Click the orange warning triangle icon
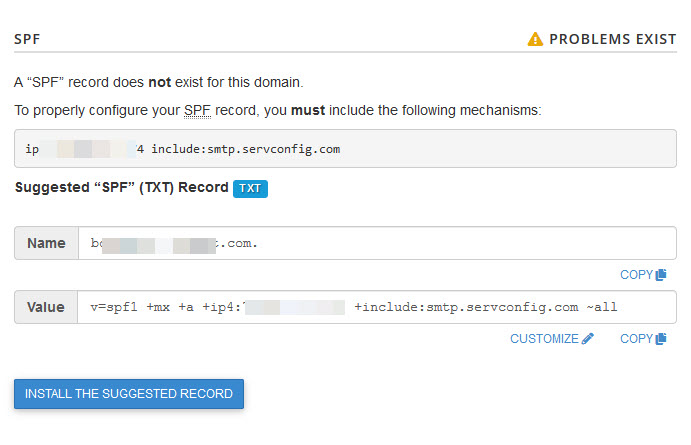The height and width of the screenshot is (445, 691). pos(535,39)
